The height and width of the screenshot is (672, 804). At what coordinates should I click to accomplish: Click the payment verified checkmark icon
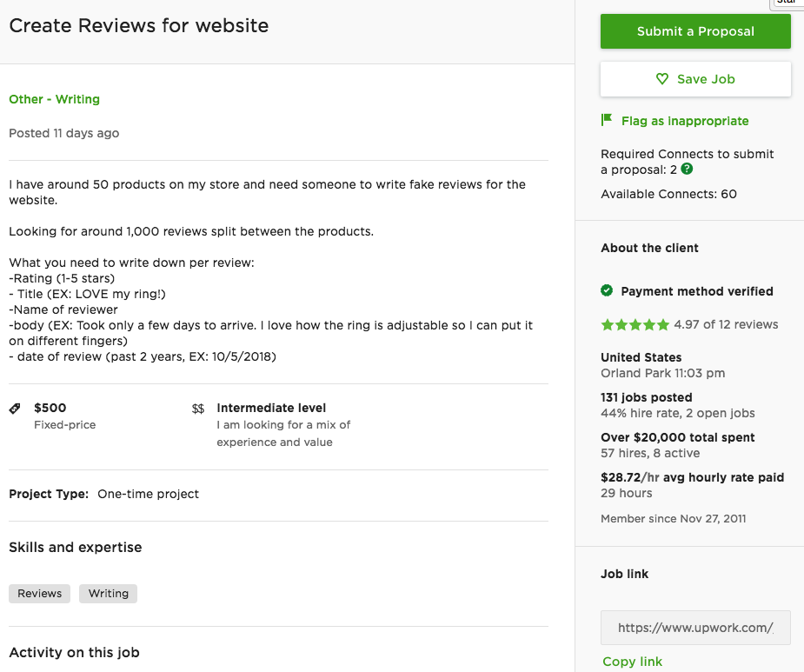click(x=607, y=290)
